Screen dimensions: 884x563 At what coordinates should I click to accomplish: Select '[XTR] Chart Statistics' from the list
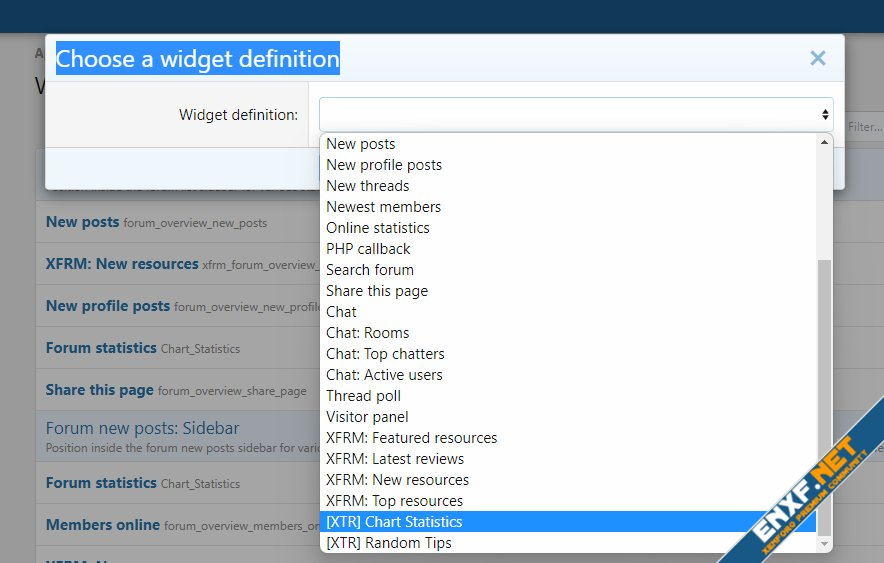394,522
